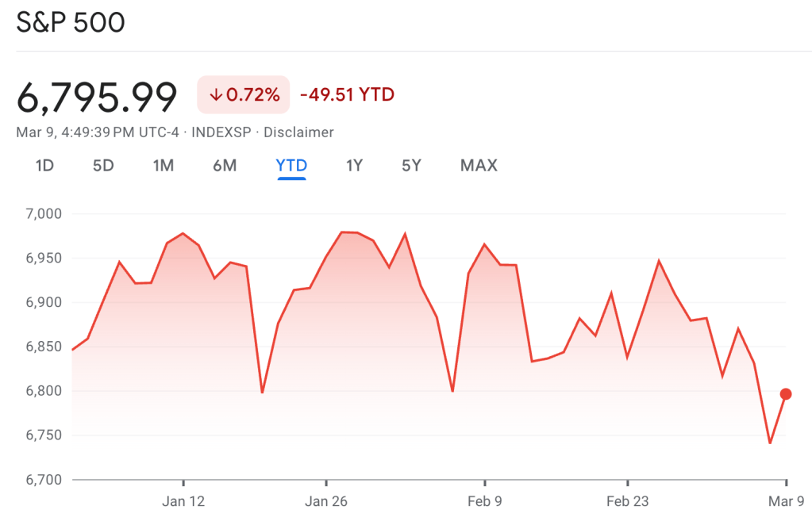Switch to the 1Y chart view
The width and height of the screenshot is (812, 525).
(x=354, y=166)
